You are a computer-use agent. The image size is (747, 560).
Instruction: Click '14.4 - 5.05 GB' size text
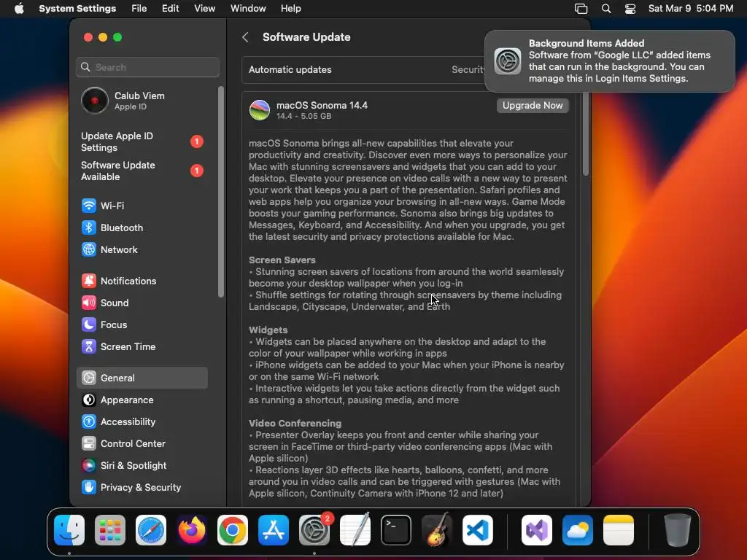tap(304, 116)
